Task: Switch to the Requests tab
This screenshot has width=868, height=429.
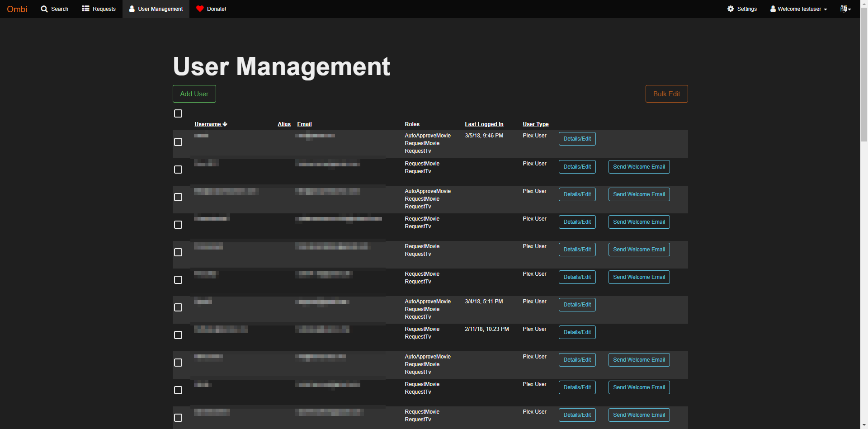Action: 99,9
